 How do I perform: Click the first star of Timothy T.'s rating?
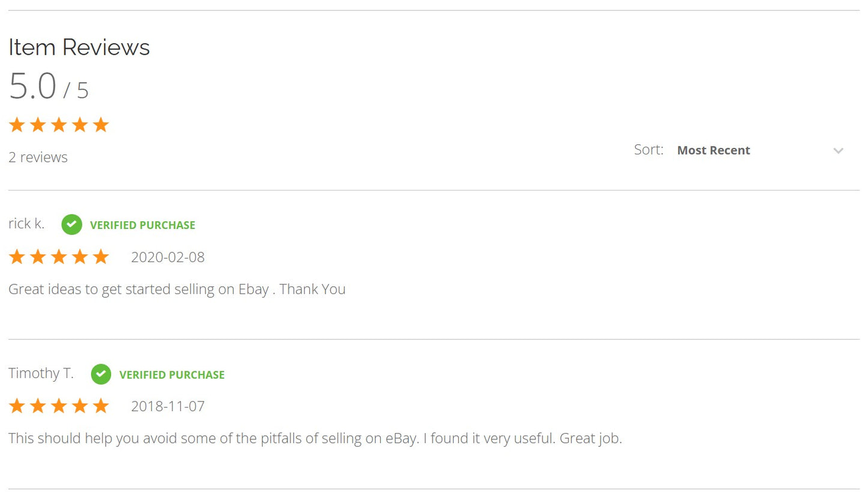(17, 406)
